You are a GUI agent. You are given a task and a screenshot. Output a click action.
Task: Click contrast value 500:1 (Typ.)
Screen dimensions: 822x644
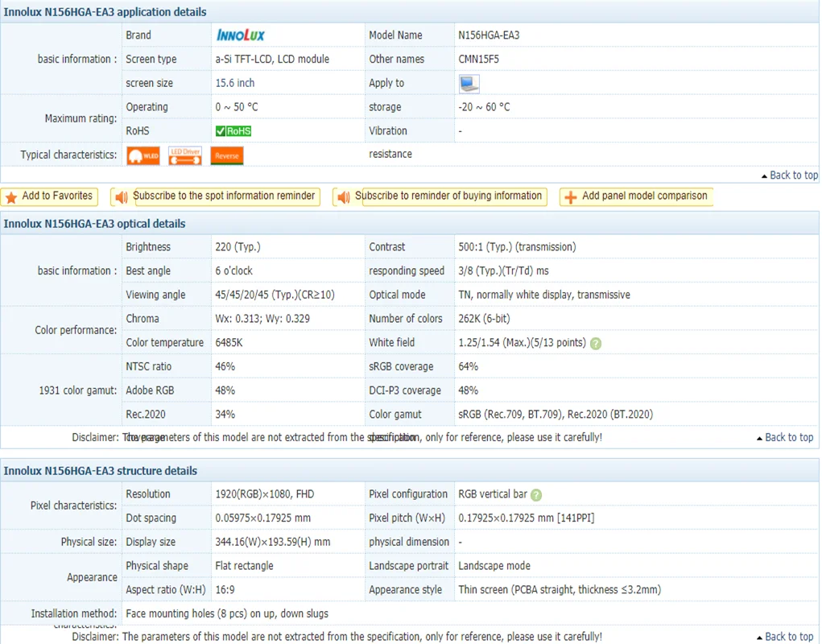517,247
